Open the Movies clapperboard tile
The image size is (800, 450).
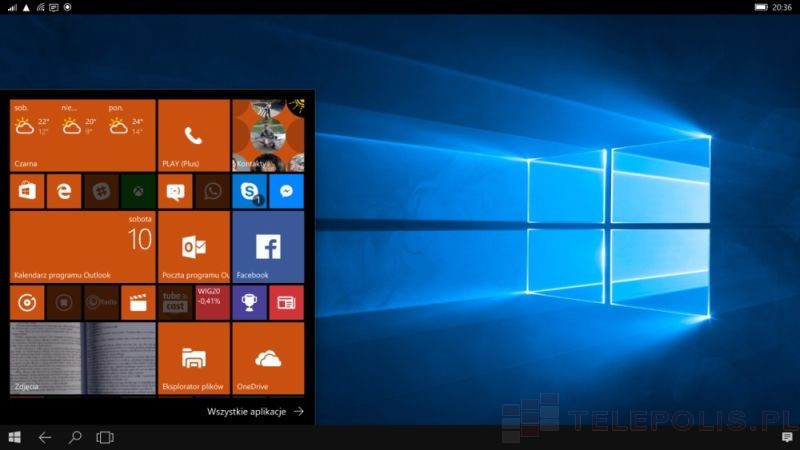138,303
